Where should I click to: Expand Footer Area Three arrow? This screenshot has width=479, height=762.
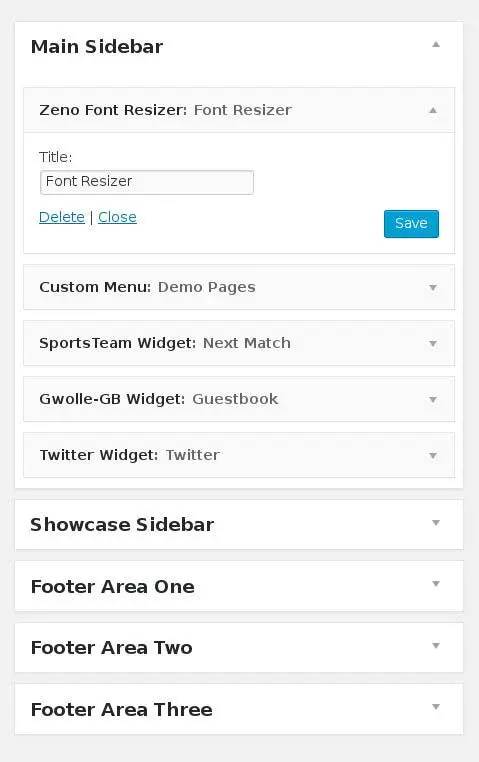[x=436, y=707]
